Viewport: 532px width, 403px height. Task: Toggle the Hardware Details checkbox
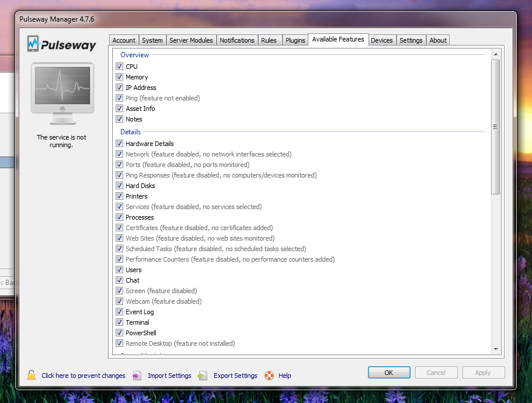[119, 144]
